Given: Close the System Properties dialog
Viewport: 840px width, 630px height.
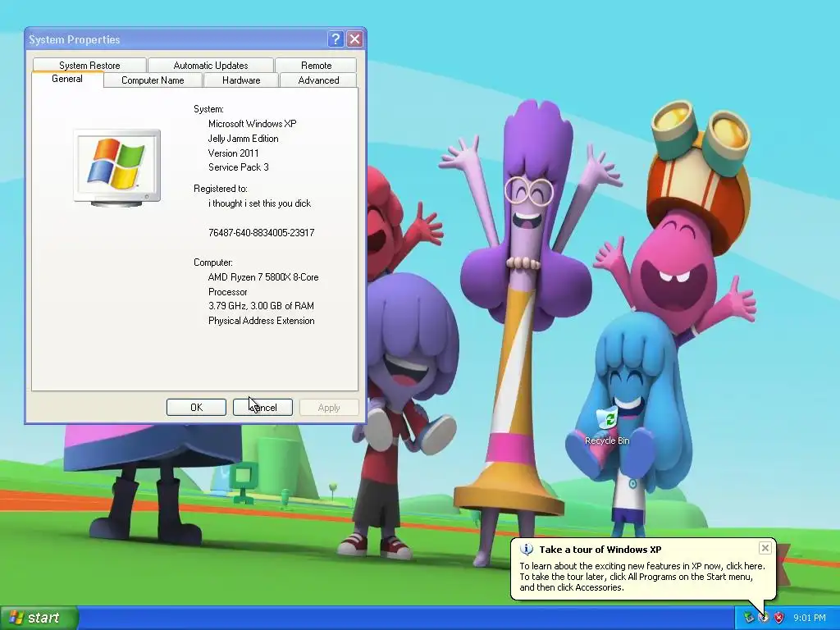Looking at the screenshot, I should [354, 39].
